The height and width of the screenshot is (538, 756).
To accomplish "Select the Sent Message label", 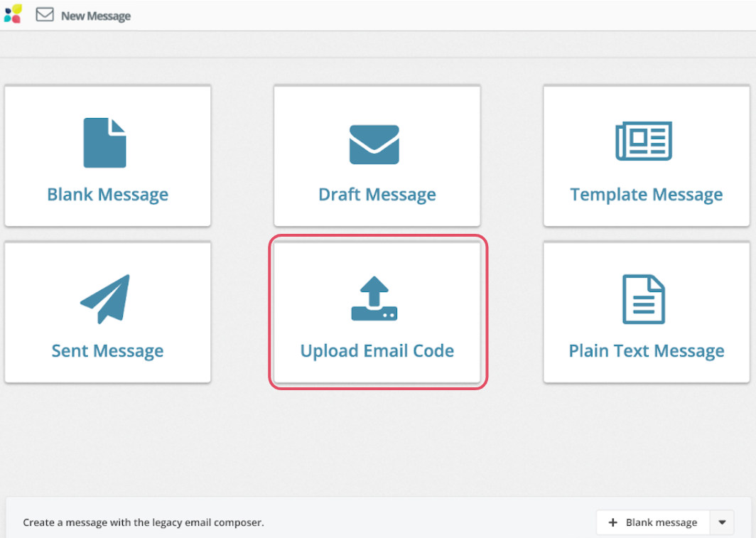I will pyautogui.click(x=107, y=350).
